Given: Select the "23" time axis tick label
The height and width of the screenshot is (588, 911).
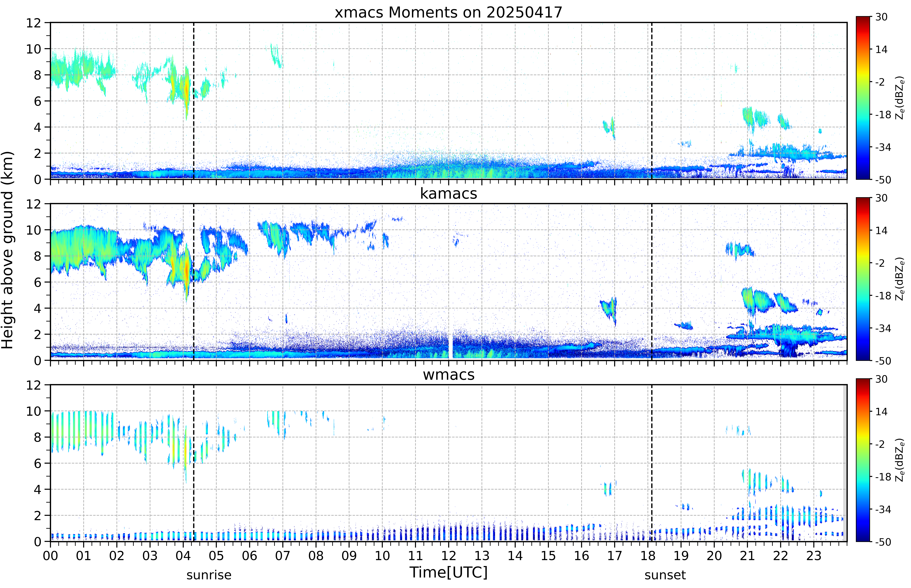Looking at the screenshot, I should pyautogui.click(x=814, y=556).
